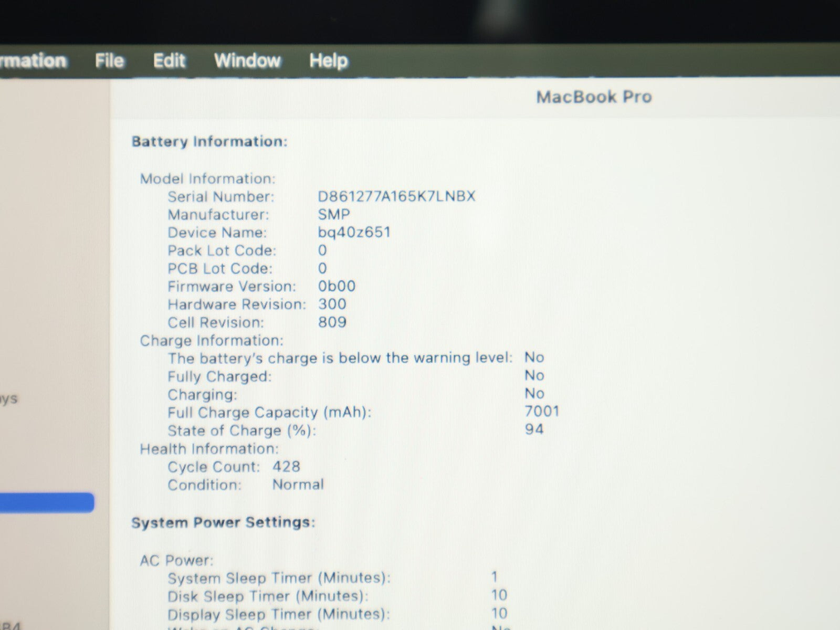Open the Edit menu
Image resolution: width=840 pixels, height=630 pixels.
[x=169, y=61]
